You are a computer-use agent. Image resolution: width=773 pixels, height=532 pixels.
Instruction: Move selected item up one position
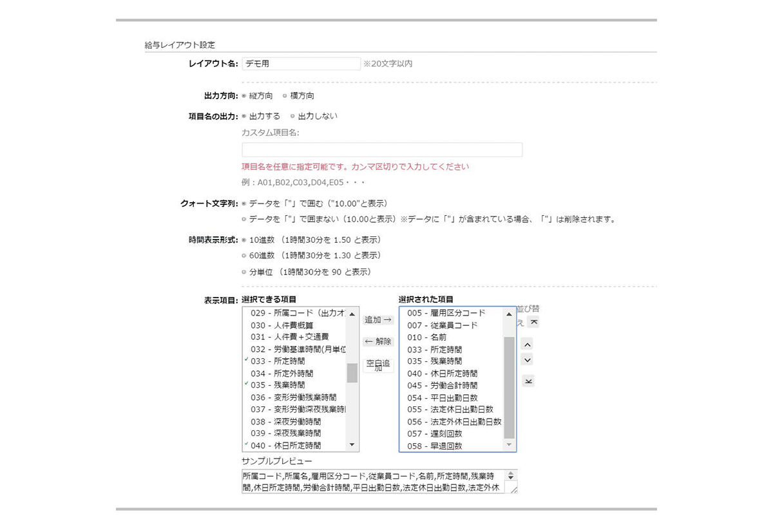pos(527,345)
